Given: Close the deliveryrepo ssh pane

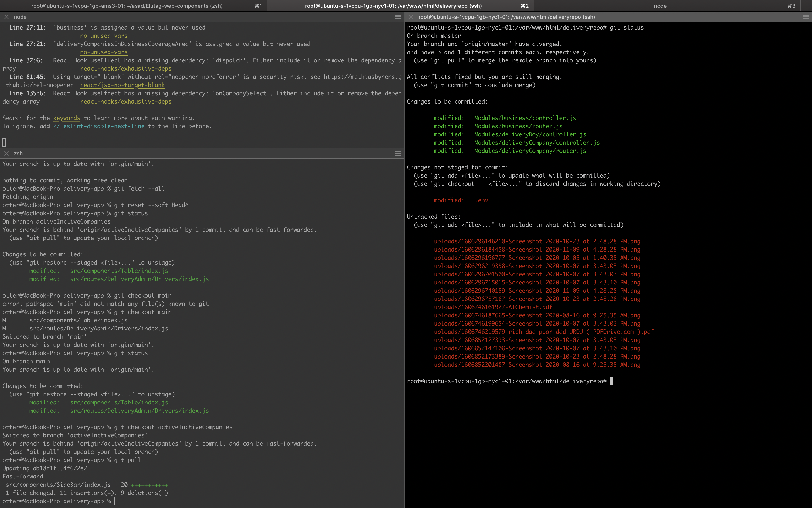Looking at the screenshot, I should pos(411,17).
